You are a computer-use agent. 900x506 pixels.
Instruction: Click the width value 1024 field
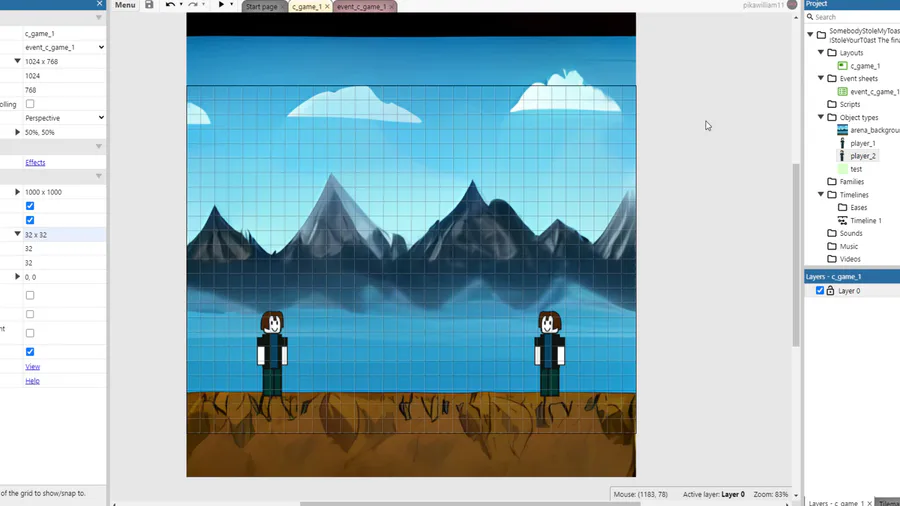64,76
